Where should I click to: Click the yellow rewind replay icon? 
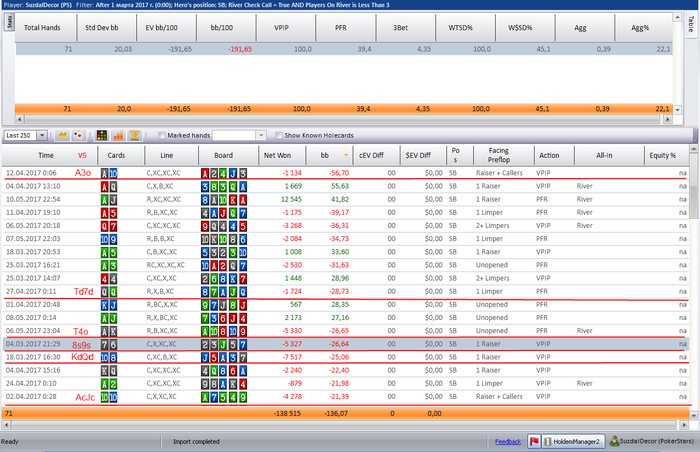pos(62,135)
